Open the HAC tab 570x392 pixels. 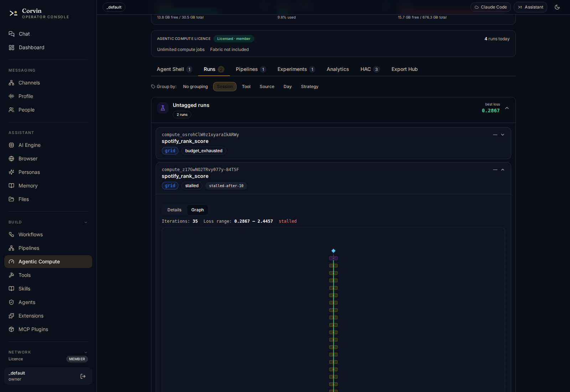(370, 69)
